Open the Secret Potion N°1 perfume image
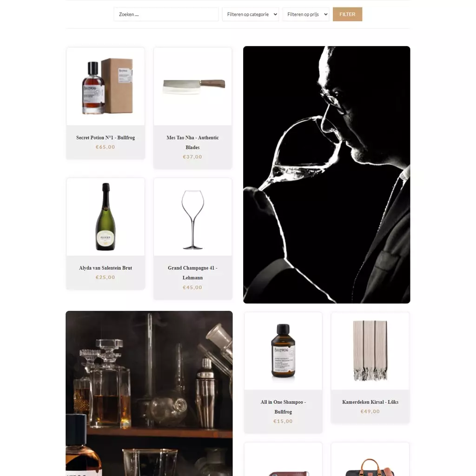Image resolution: width=476 pixels, height=476 pixels. click(x=106, y=86)
